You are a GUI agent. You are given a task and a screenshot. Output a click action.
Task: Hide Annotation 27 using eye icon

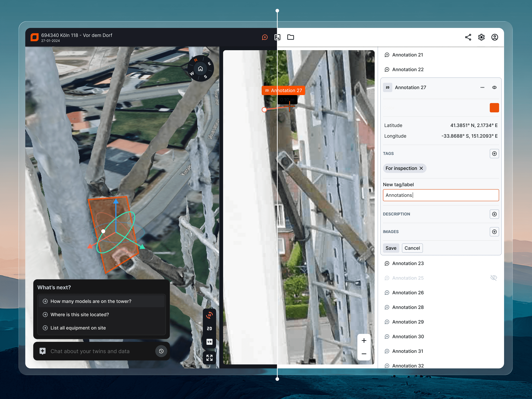tap(494, 88)
